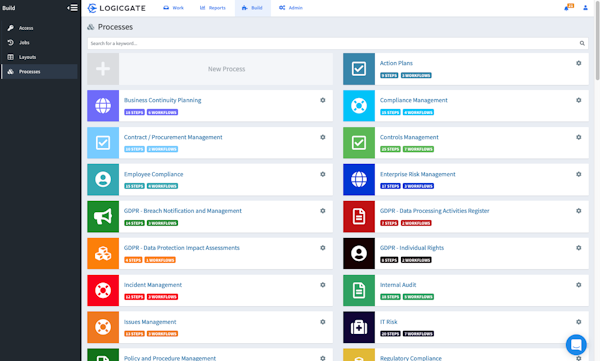Image resolution: width=600 pixels, height=361 pixels.
Task: Open Enterprise Risk Management process
Action: click(417, 174)
